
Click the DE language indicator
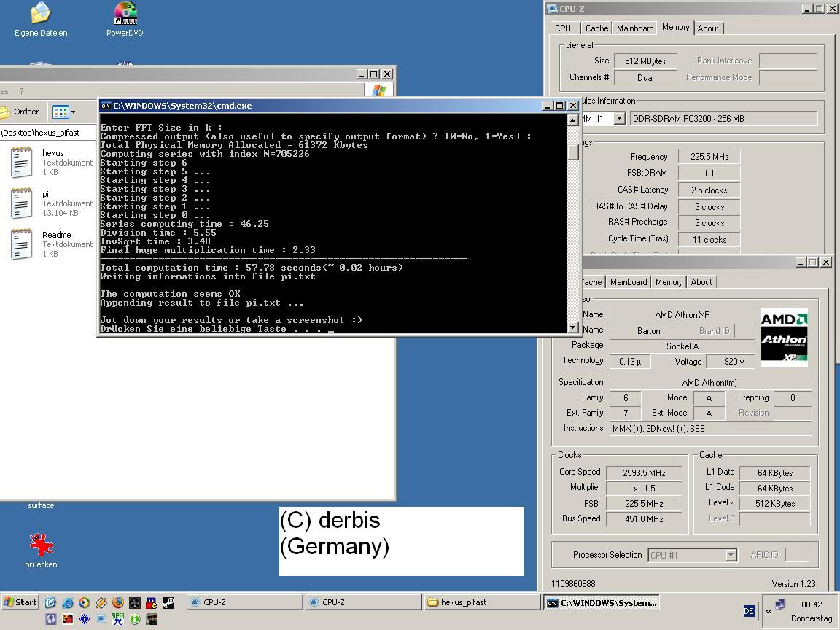coord(749,611)
